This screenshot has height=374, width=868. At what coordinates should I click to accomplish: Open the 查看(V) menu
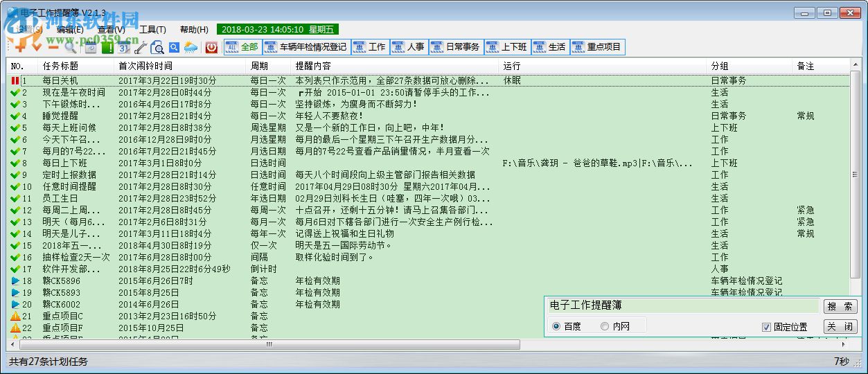coord(111,30)
